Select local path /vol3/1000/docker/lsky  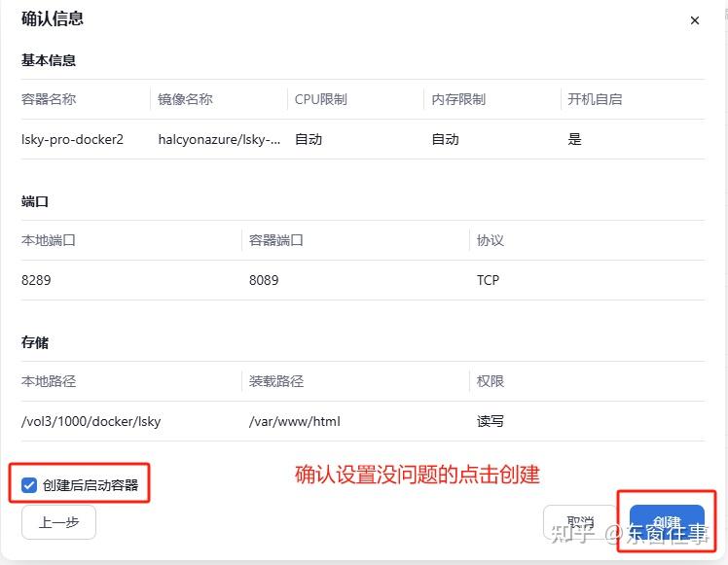[x=91, y=421]
